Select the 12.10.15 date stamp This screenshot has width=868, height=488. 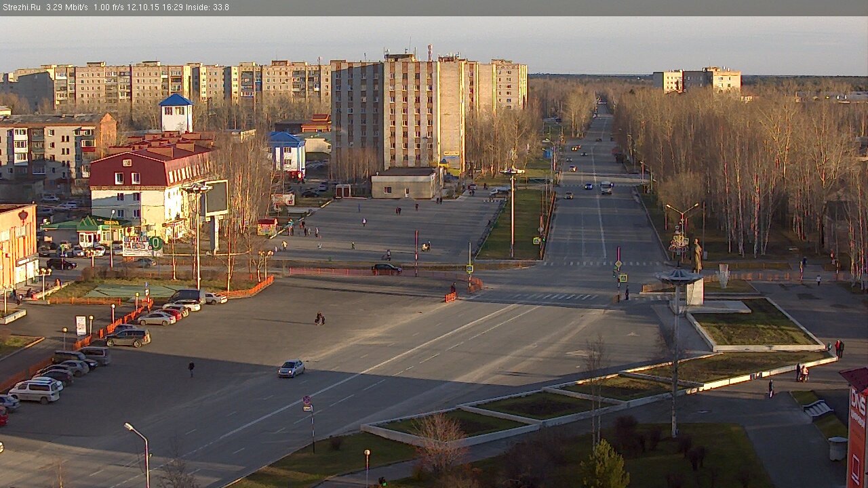click(142, 7)
